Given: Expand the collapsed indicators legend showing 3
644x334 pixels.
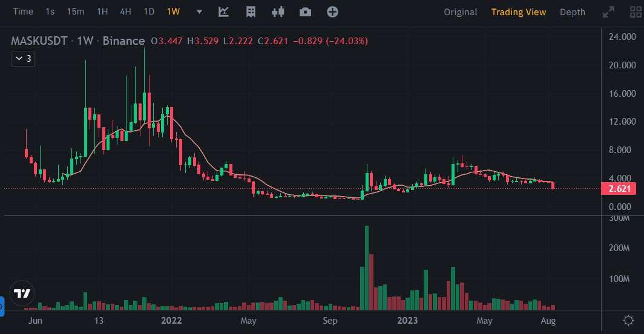Looking at the screenshot, I should [x=24, y=59].
